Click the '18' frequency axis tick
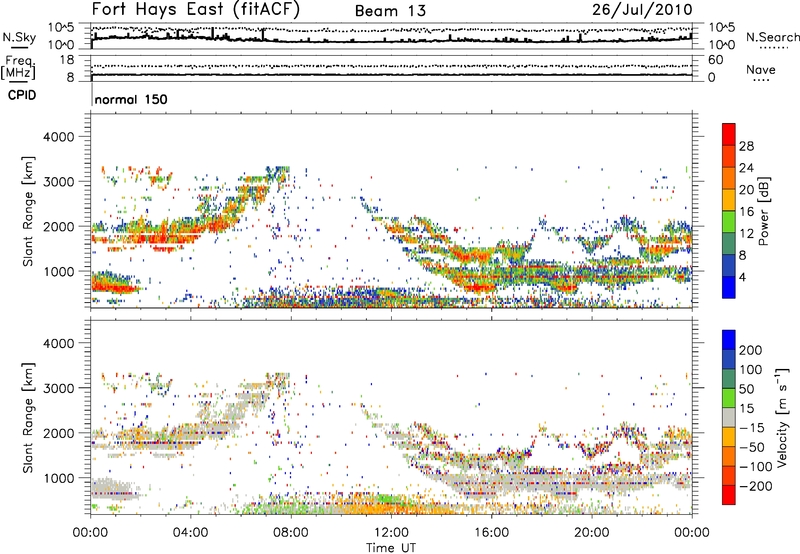This screenshot has width=800, height=554. [66, 60]
